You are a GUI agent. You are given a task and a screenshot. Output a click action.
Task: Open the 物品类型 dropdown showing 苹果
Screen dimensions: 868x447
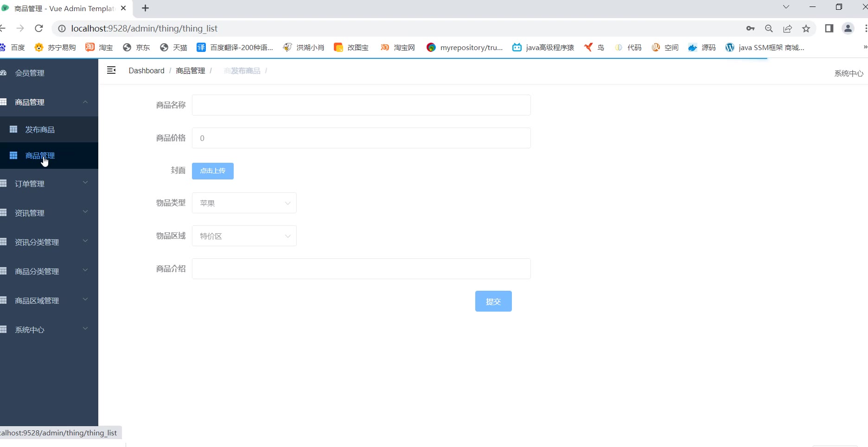pos(244,203)
